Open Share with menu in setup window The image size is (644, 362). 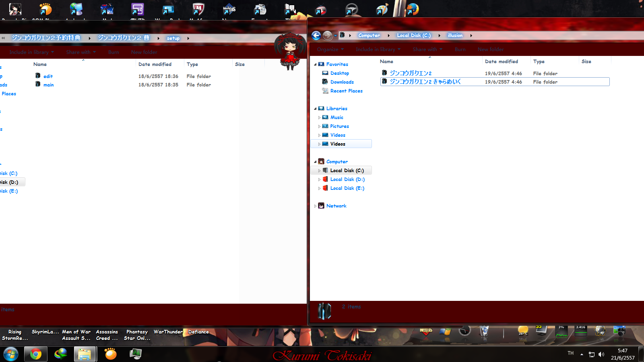(81, 52)
